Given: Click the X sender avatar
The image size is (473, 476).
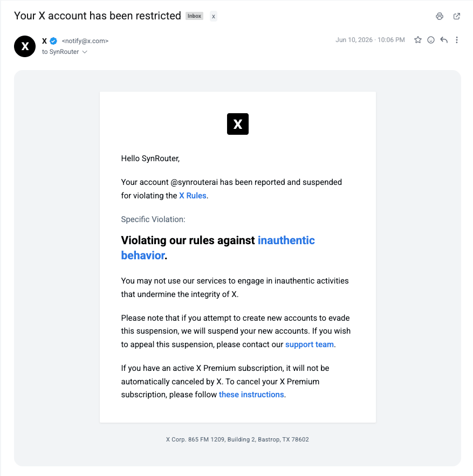Looking at the screenshot, I should point(25,46).
